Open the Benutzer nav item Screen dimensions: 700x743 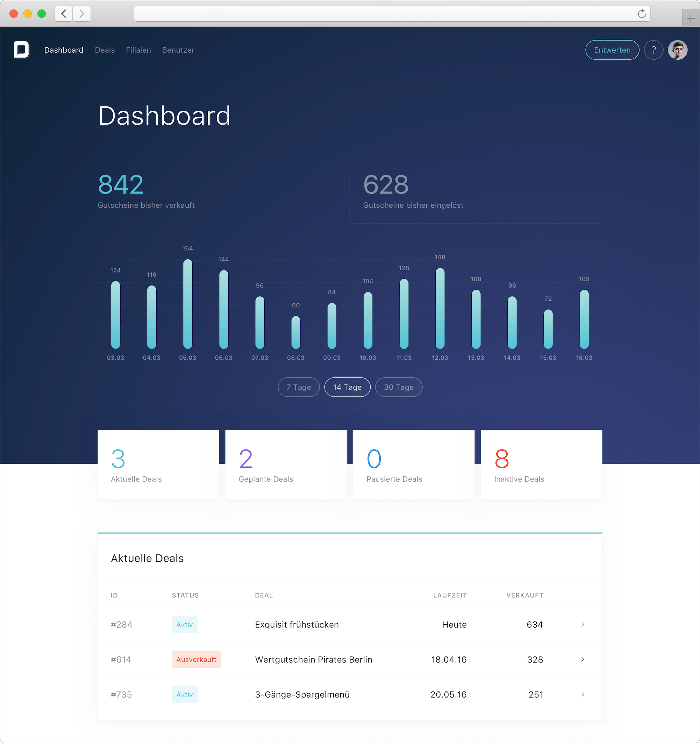click(x=178, y=50)
